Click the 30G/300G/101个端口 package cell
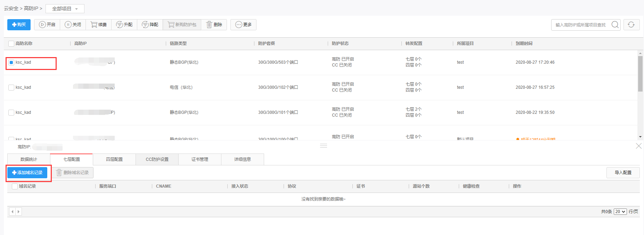Image resolution: width=644 pixels, height=235 pixels. coord(278,112)
